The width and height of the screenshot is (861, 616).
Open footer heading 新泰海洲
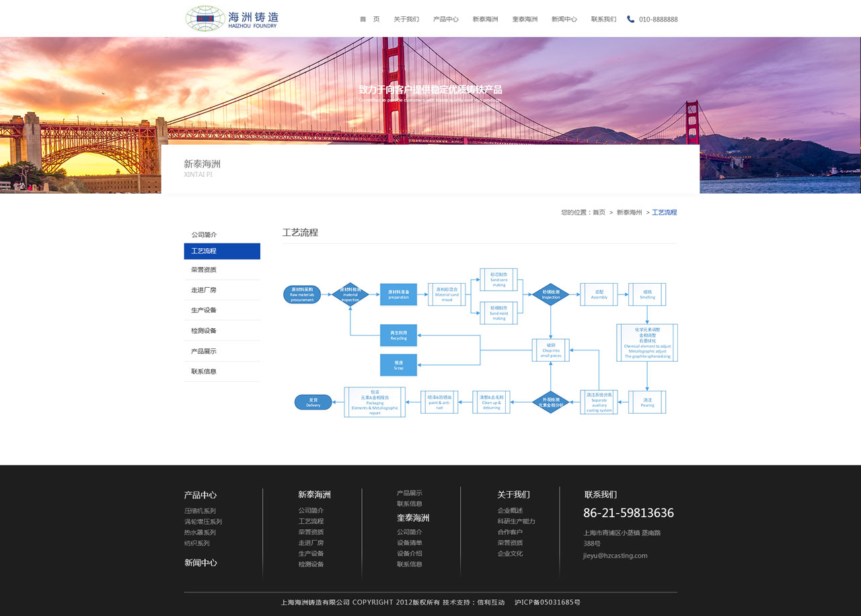pos(315,495)
